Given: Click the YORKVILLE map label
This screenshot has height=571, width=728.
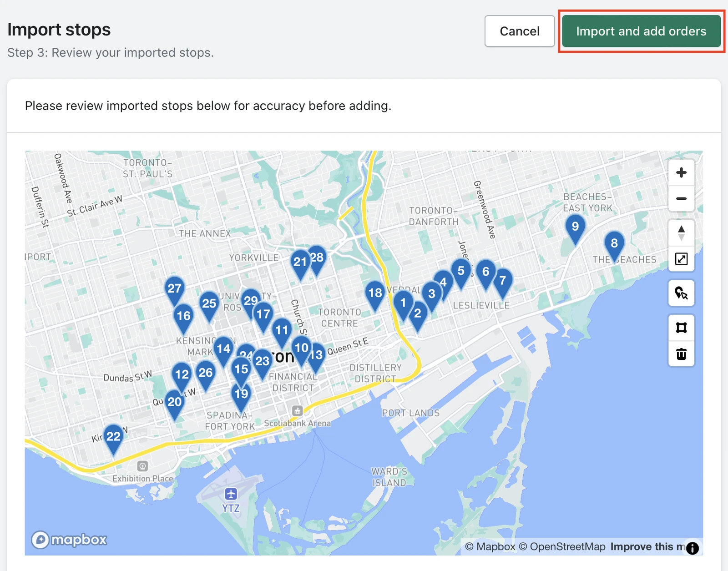Looking at the screenshot, I should 254,258.
